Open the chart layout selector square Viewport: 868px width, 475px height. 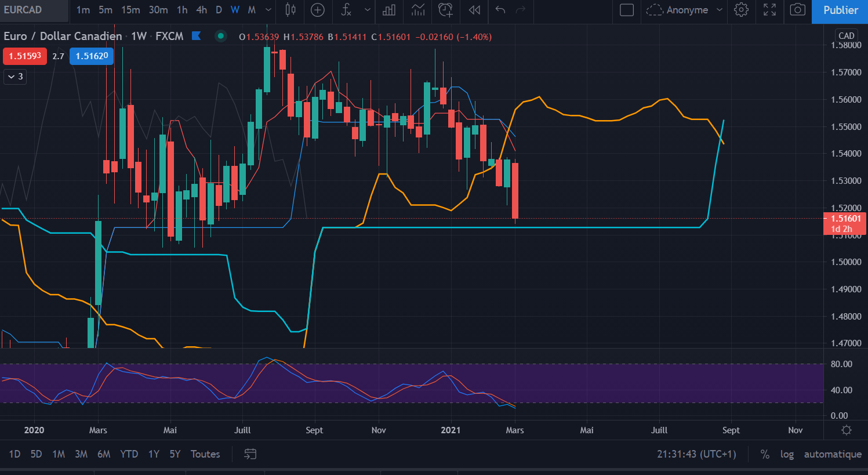(x=627, y=10)
